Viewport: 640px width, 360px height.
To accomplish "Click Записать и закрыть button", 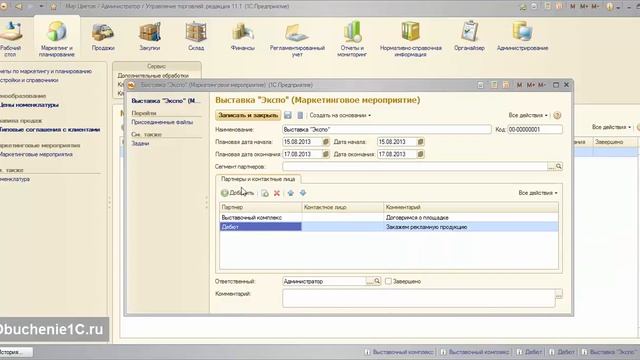I will click(248, 116).
